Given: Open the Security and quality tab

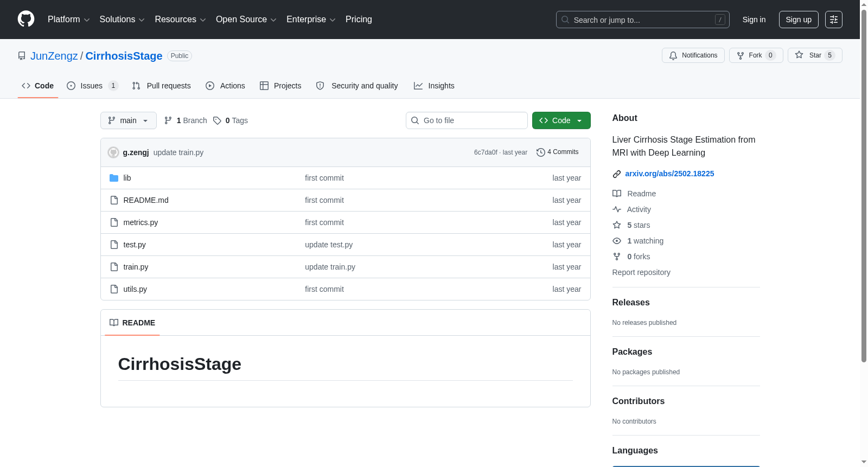Looking at the screenshot, I should pyautogui.click(x=357, y=86).
